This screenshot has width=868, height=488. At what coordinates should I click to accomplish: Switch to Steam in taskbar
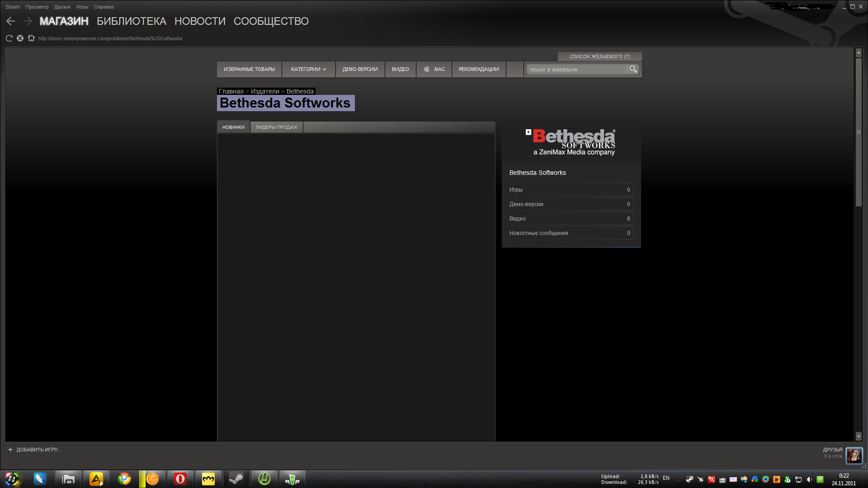[236, 479]
